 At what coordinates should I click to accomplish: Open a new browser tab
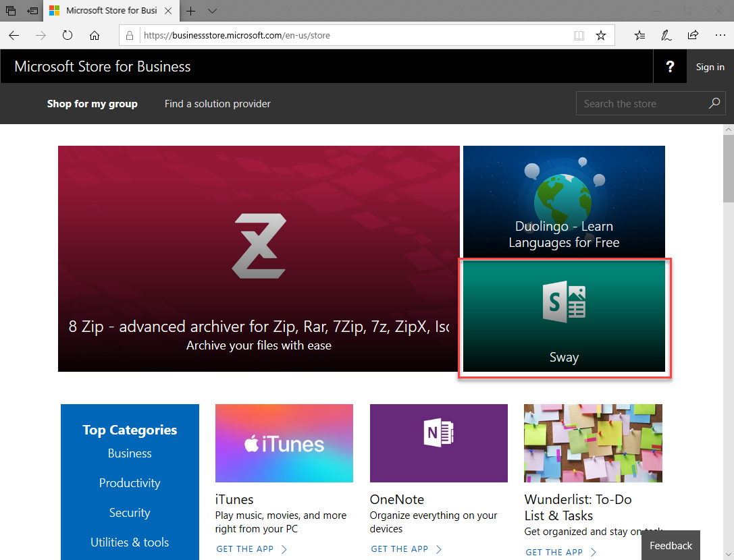190,11
